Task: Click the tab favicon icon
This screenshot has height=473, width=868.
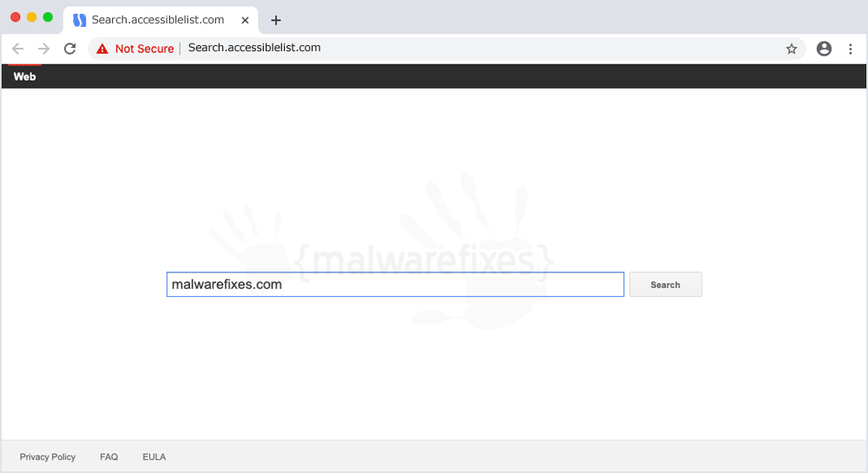Action: (80, 21)
